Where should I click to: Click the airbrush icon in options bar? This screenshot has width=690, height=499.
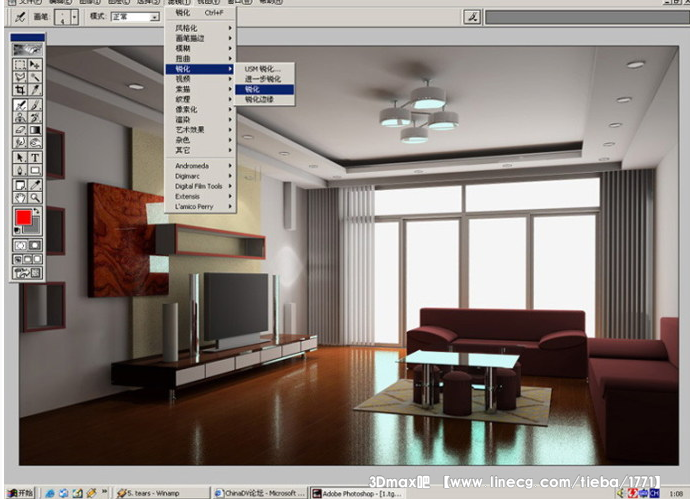20,17
